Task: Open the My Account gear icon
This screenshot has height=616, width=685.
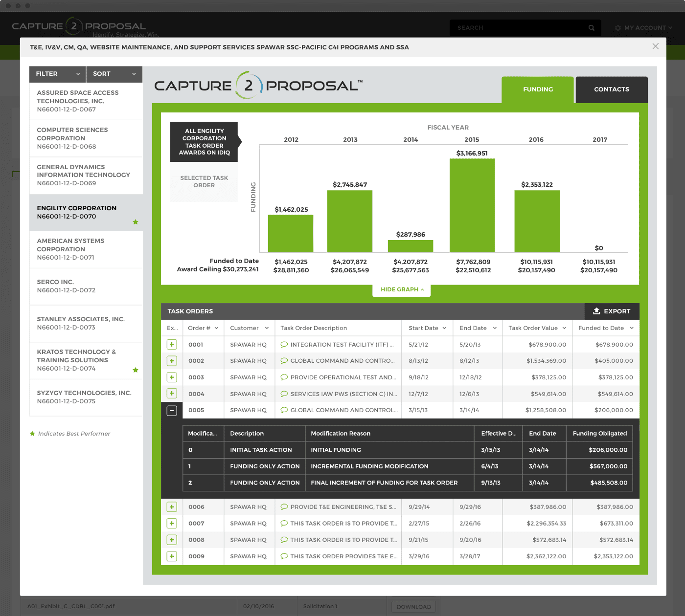Action: tap(617, 28)
